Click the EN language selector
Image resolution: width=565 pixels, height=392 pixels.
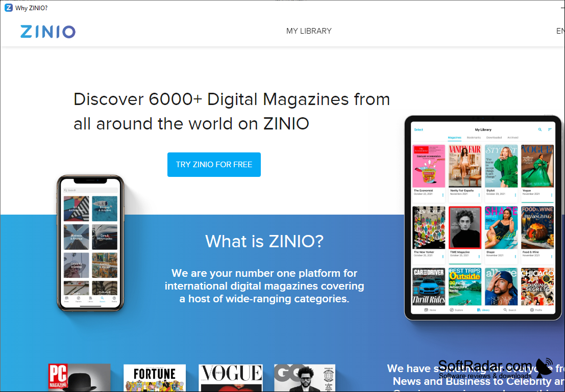(560, 31)
